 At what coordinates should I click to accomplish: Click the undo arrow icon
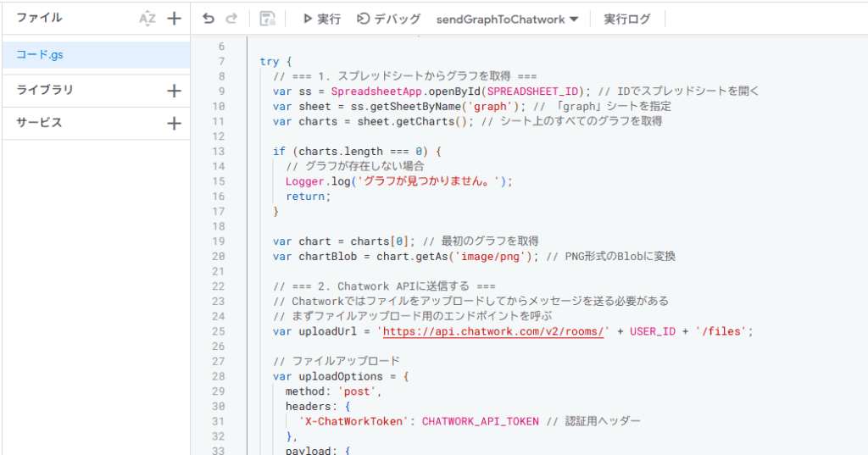tap(209, 19)
